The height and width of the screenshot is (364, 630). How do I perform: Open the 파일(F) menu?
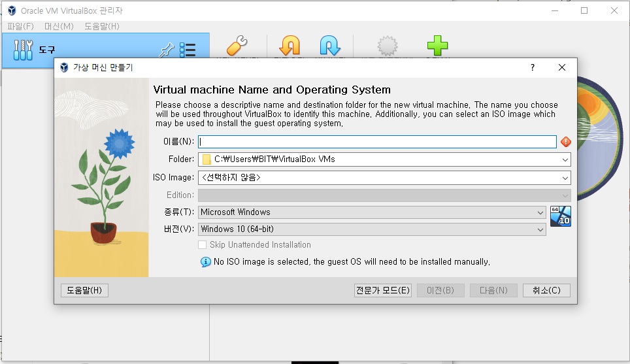[x=20, y=27]
